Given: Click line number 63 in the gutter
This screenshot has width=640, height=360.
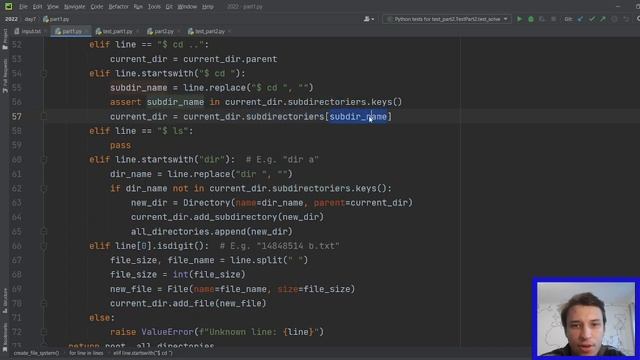Looking at the screenshot, I should (x=17, y=203).
